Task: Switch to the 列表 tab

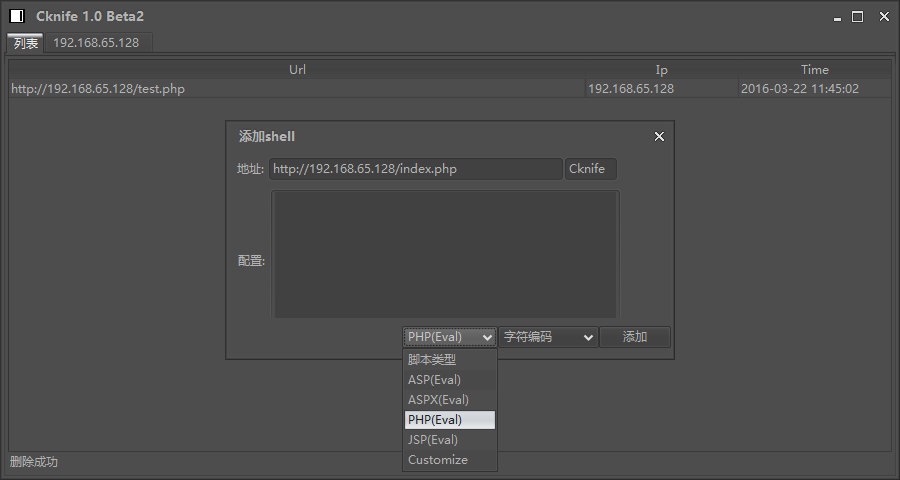Action: pyautogui.click(x=26, y=43)
